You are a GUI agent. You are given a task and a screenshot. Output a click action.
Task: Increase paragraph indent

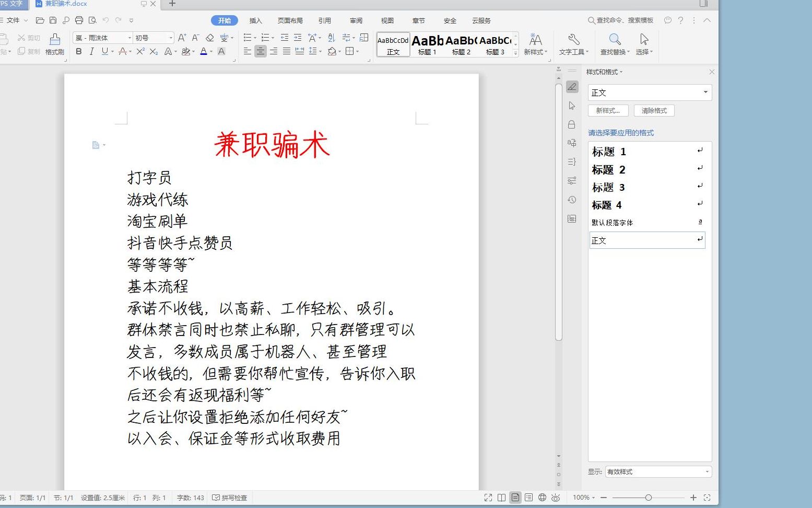[x=298, y=38]
